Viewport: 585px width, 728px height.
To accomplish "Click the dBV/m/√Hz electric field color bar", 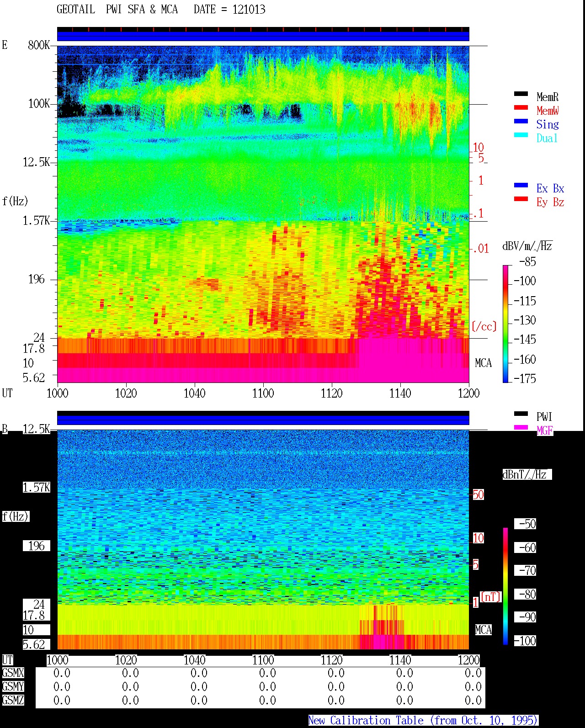I will [x=505, y=324].
